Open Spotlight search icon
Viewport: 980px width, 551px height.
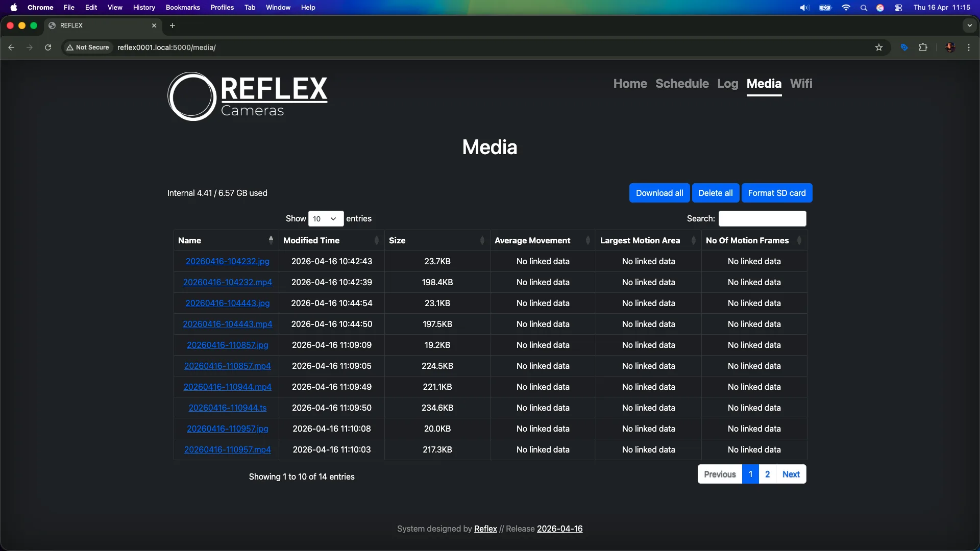[864, 8]
